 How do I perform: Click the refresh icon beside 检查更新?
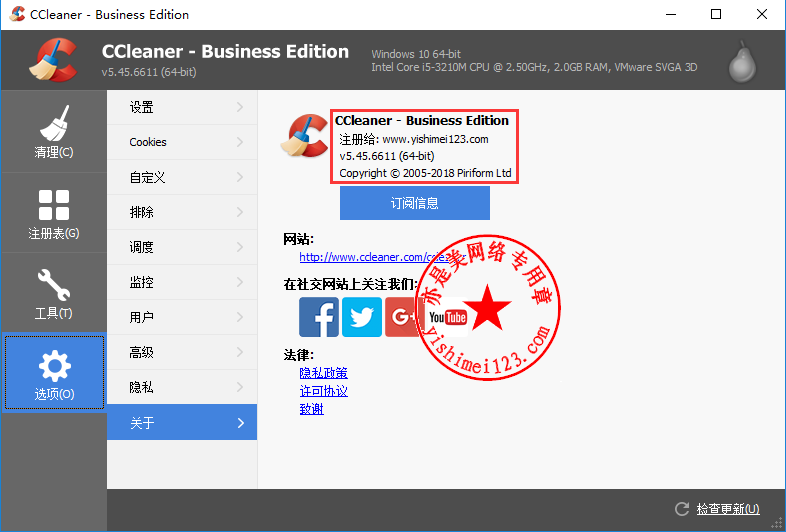682,509
